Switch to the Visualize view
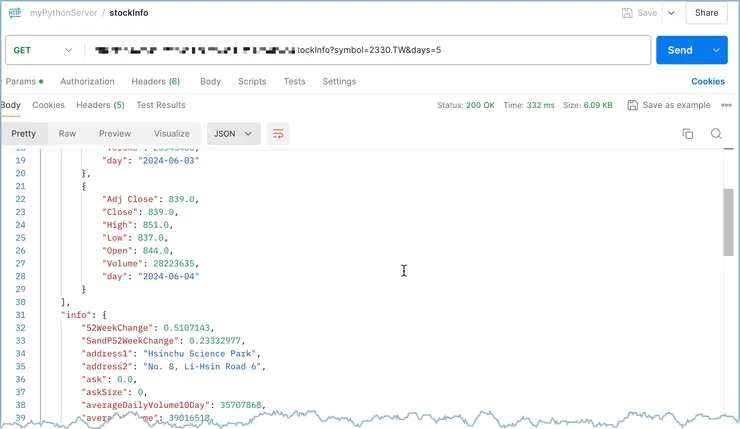The image size is (740, 429). click(171, 134)
